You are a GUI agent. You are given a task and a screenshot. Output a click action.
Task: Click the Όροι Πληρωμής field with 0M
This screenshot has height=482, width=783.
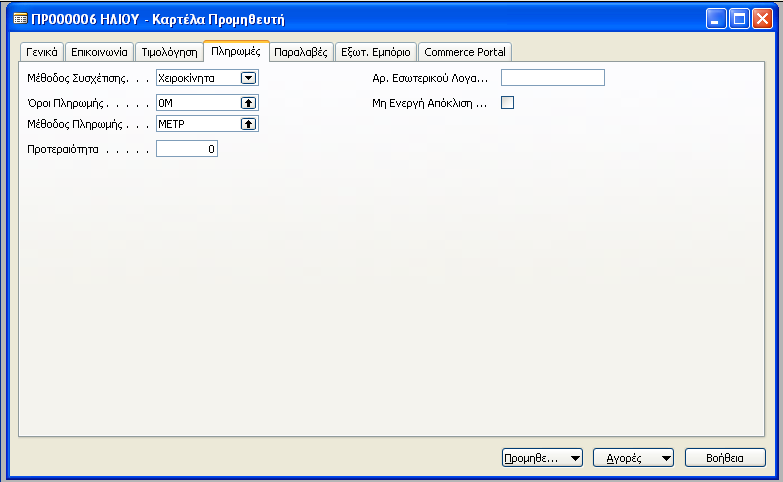coord(207,103)
